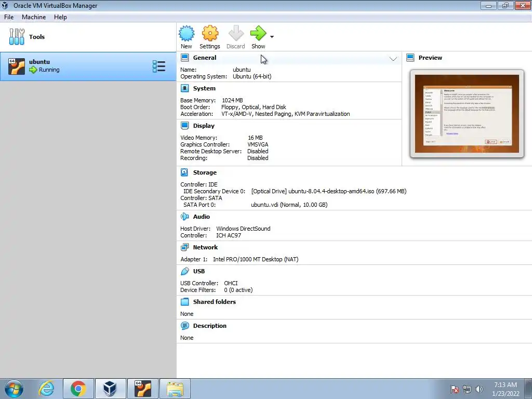
Task: Open the Network section heading link
Action: coord(205,247)
